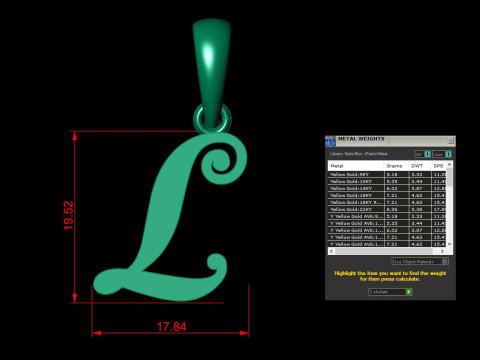Click the Metal Weights scale icon in title bar
This screenshot has width=480, height=360.
coord(330,141)
